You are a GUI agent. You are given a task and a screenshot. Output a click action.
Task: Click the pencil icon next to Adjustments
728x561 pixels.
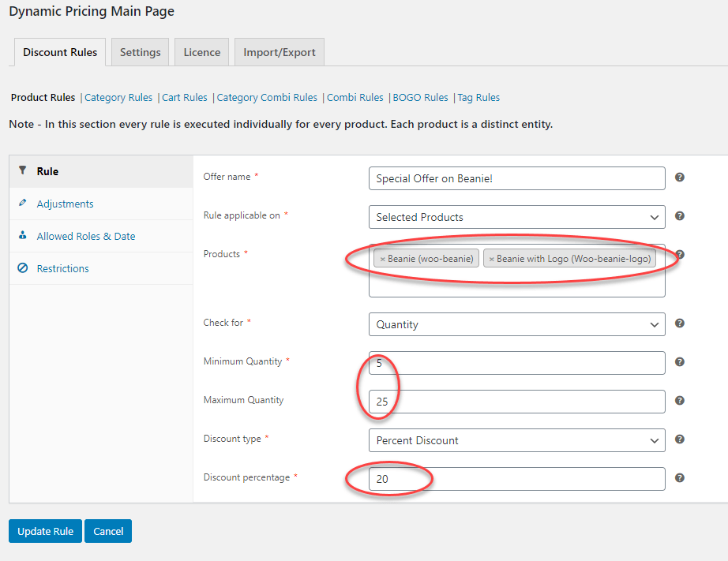click(22, 203)
